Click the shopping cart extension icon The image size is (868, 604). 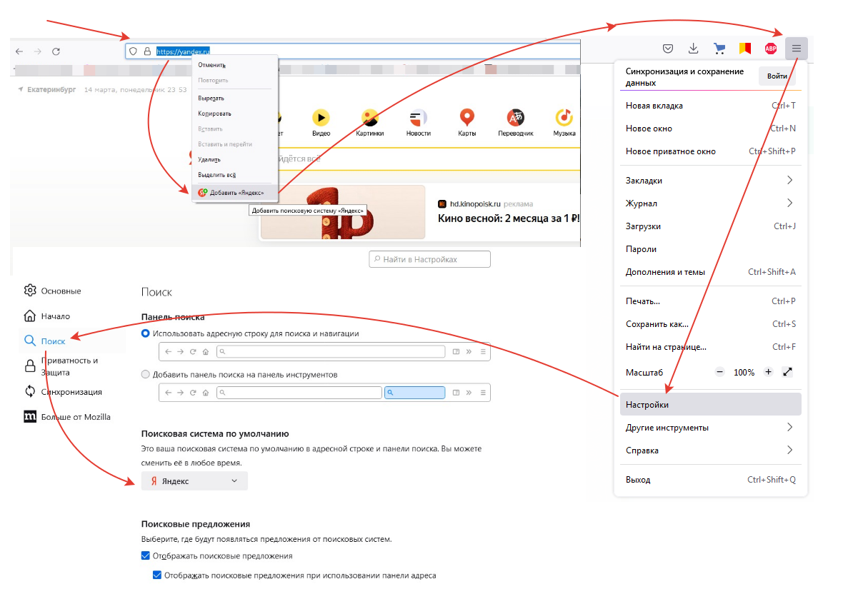pyautogui.click(x=719, y=49)
